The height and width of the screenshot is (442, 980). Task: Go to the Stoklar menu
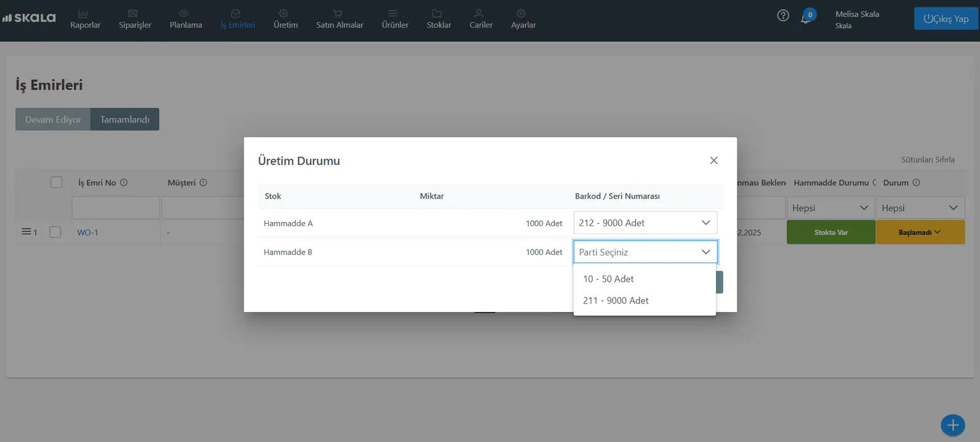click(439, 19)
